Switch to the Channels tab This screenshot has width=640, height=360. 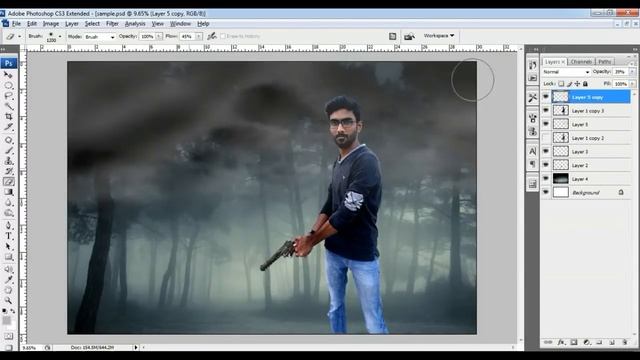click(581, 62)
